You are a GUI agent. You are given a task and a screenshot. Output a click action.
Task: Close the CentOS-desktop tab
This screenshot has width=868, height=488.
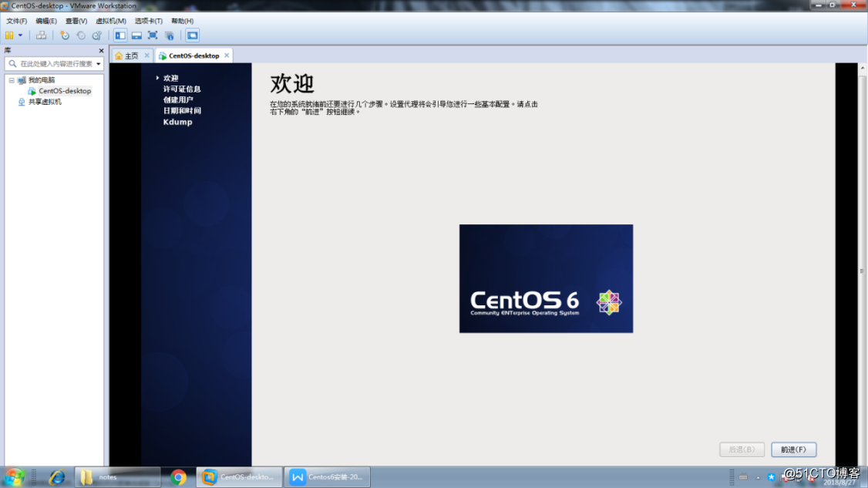pos(227,56)
